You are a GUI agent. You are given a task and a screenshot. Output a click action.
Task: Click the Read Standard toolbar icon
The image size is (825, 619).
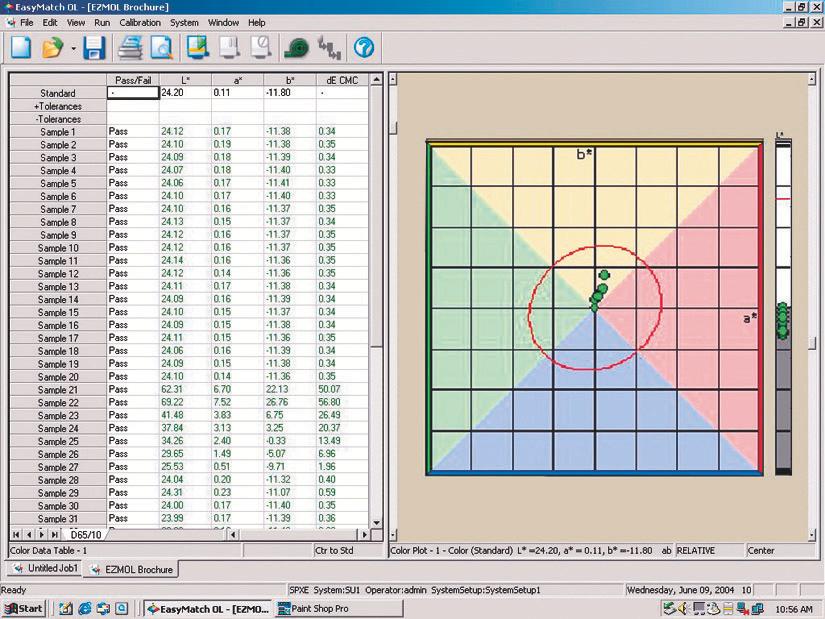[196, 47]
